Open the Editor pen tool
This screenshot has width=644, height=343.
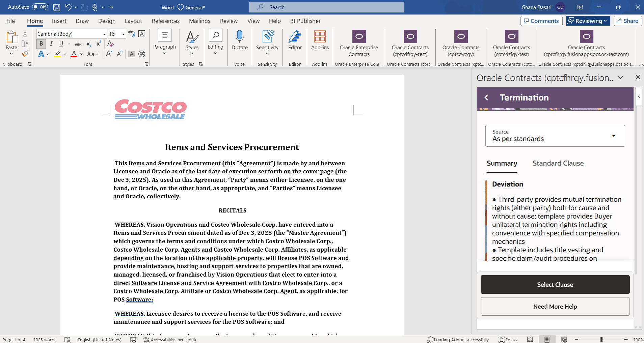pyautogui.click(x=295, y=40)
